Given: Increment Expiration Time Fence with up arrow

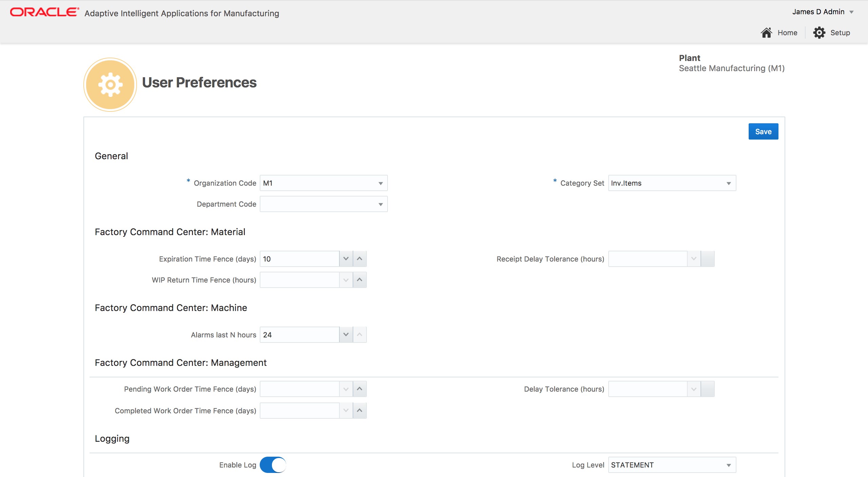Looking at the screenshot, I should [360, 258].
